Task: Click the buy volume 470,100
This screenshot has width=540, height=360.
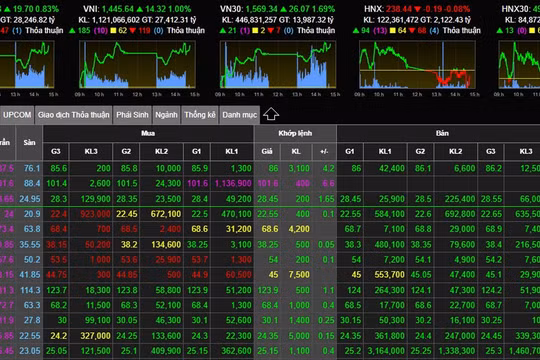Action: point(236,214)
